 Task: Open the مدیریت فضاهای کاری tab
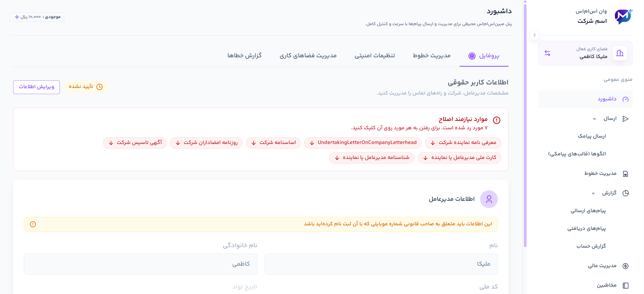(308, 56)
